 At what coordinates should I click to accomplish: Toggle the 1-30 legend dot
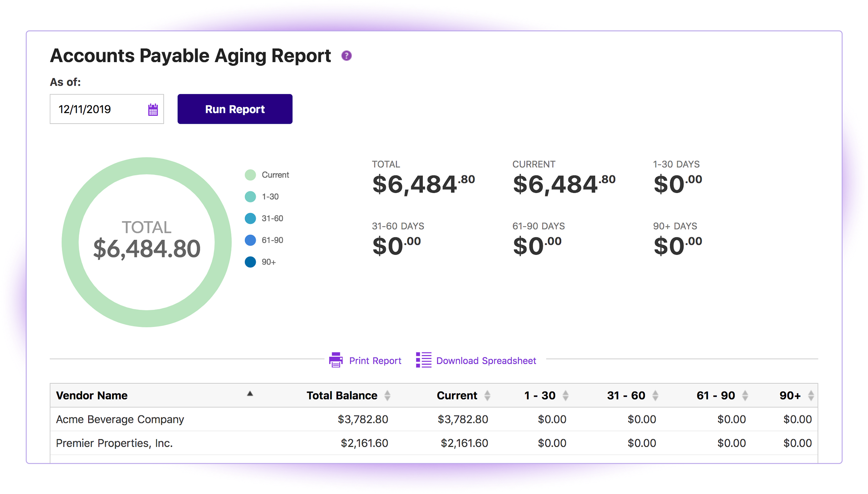coord(250,197)
